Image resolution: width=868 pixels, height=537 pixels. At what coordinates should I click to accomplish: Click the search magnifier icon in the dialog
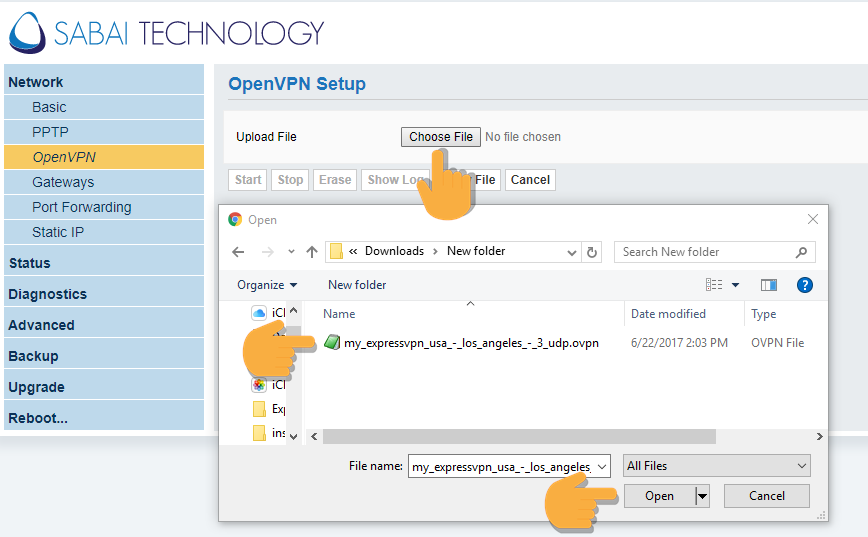click(x=801, y=252)
